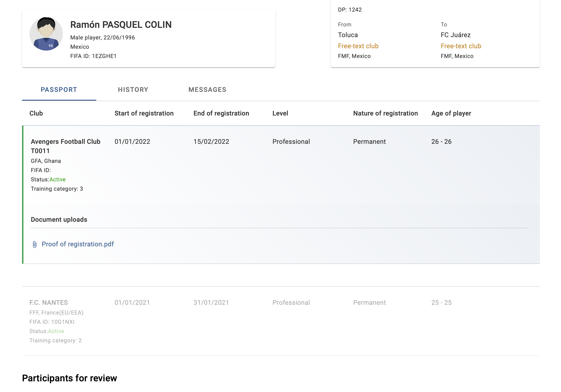This screenshot has height=392, width=561.
Task: Click the Age of player header
Action: coord(451,113)
